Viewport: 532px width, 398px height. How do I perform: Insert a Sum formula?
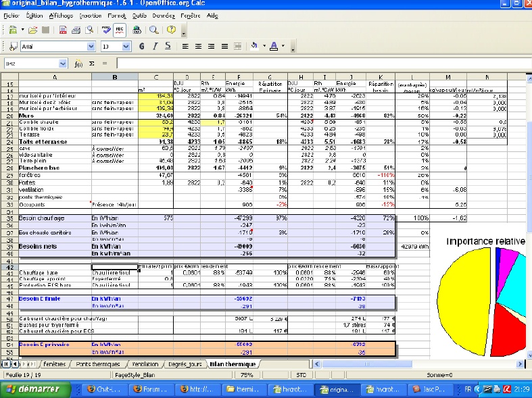coord(92,64)
